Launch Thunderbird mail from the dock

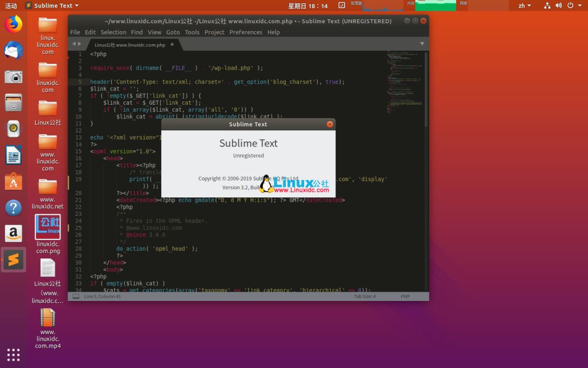(x=14, y=50)
